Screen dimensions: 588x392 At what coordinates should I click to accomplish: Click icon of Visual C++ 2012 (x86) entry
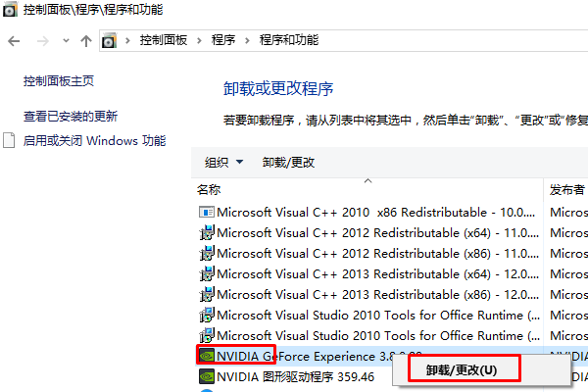(206, 253)
